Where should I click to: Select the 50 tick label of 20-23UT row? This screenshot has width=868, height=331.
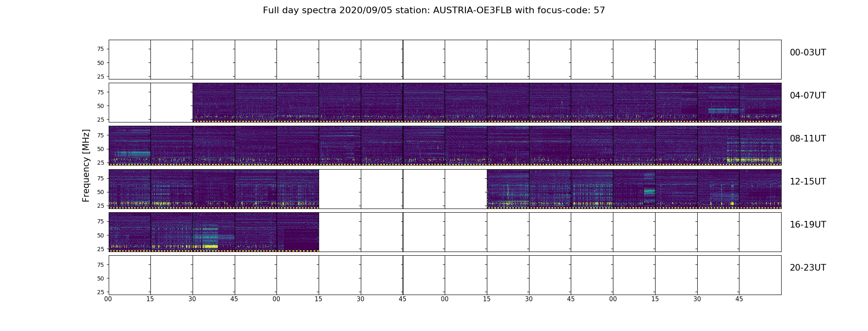point(100,278)
